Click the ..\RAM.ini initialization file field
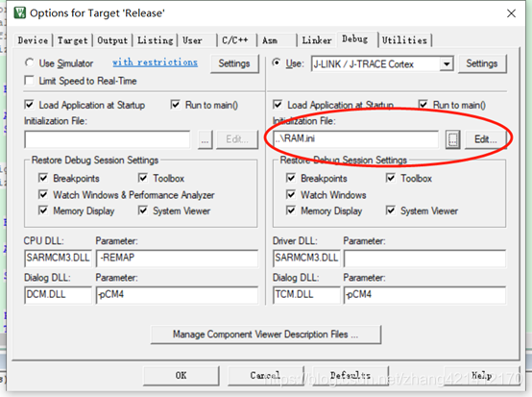532x397 pixels. click(x=356, y=138)
